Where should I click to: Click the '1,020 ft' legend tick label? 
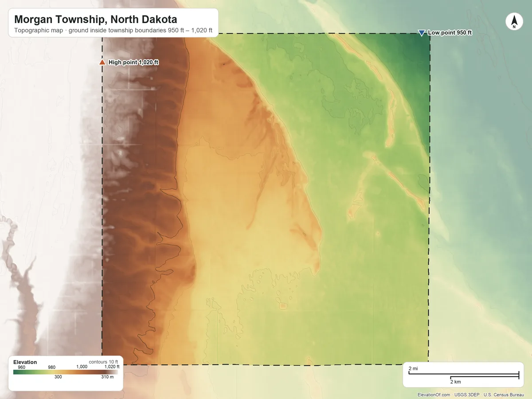coord(112,367)
